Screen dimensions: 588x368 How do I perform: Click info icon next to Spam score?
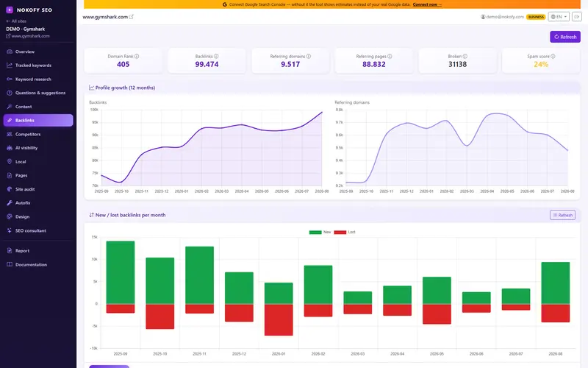coord(553,57)
